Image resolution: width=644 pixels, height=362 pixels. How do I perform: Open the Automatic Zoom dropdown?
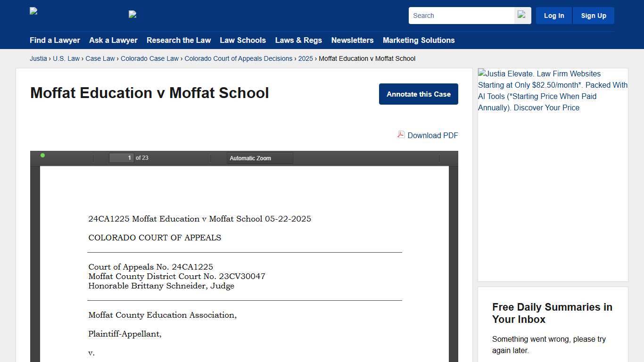259,158
